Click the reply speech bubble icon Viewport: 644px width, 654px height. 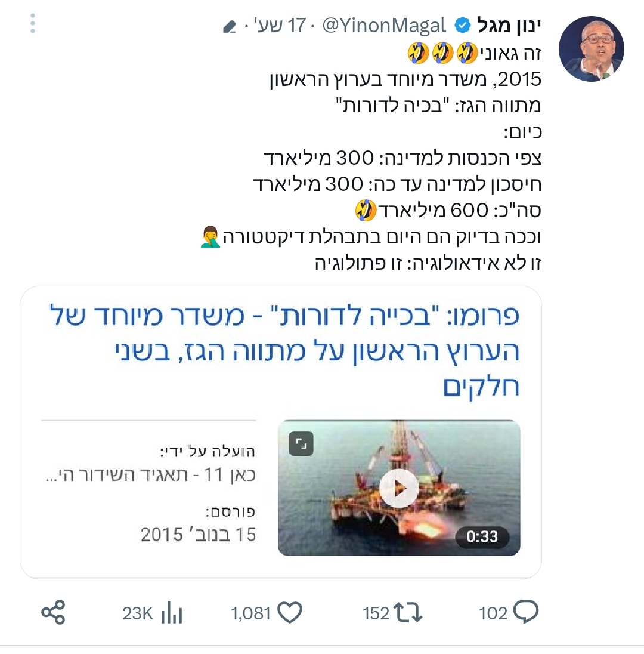point(525,612)
